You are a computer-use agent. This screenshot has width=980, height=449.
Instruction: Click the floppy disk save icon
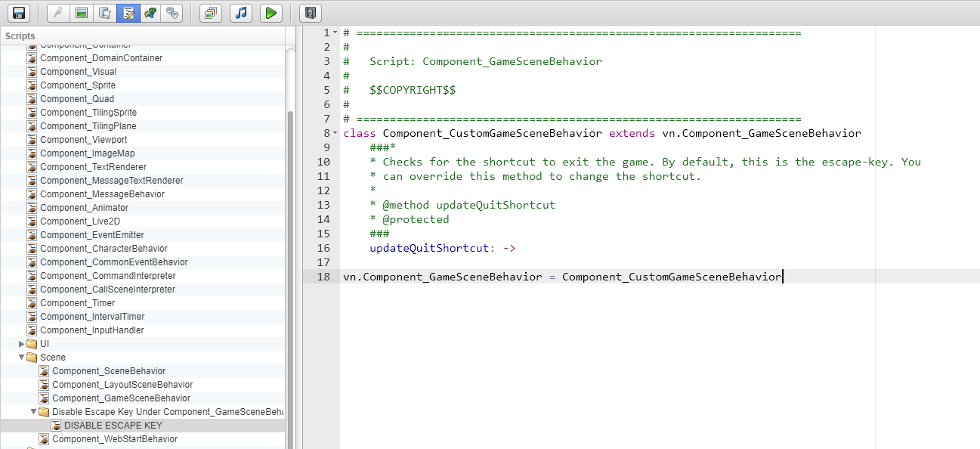tap(19, 13)
